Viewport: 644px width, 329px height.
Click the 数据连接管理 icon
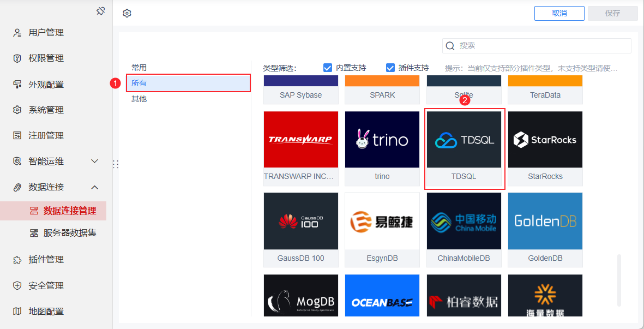tap(34, 211)
